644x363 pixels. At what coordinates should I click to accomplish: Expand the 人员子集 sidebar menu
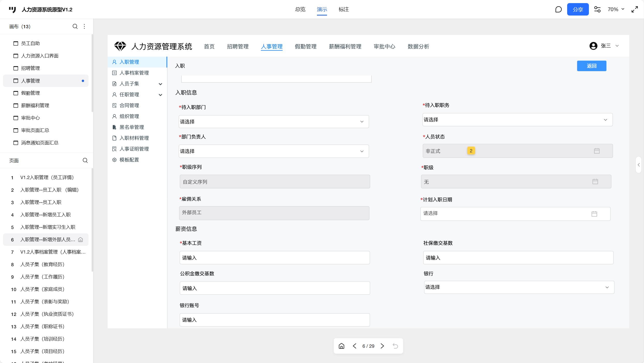(160, 84)
